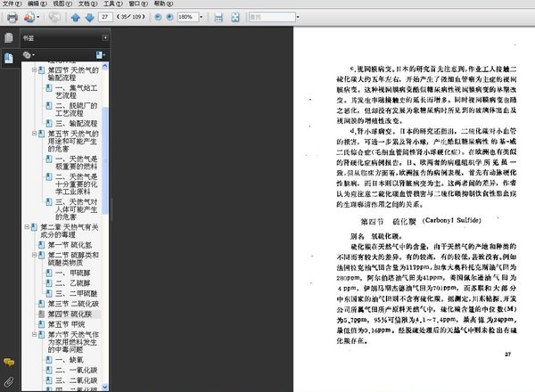Click the bookmark page icon beside 一、缺氧
535x392 pixels.
click(49, 360)
